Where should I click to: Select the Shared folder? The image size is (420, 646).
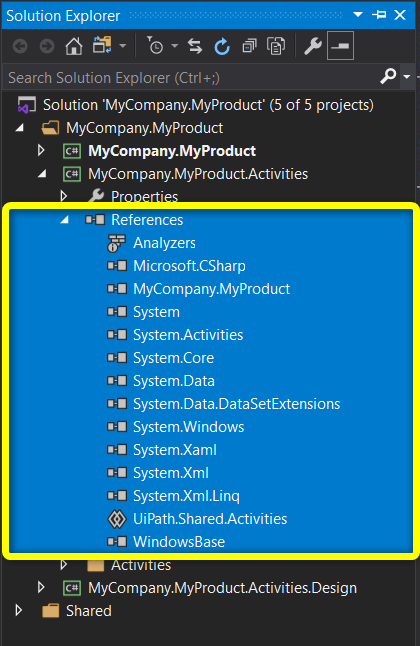point(89,611)
